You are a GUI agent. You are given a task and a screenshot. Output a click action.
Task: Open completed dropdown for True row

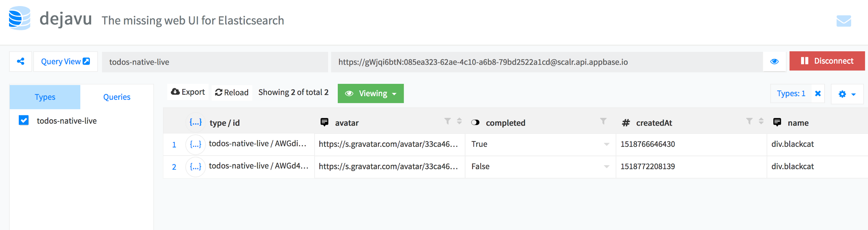607,144
